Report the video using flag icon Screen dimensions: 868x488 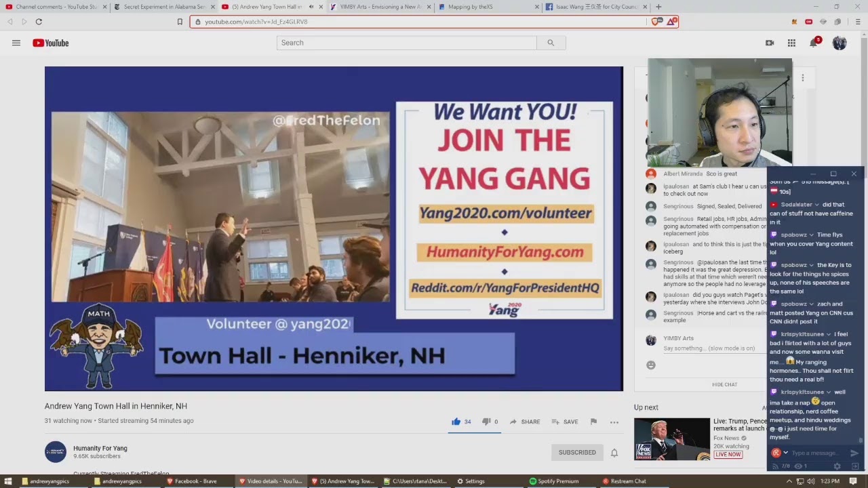[x=593, y=422]
